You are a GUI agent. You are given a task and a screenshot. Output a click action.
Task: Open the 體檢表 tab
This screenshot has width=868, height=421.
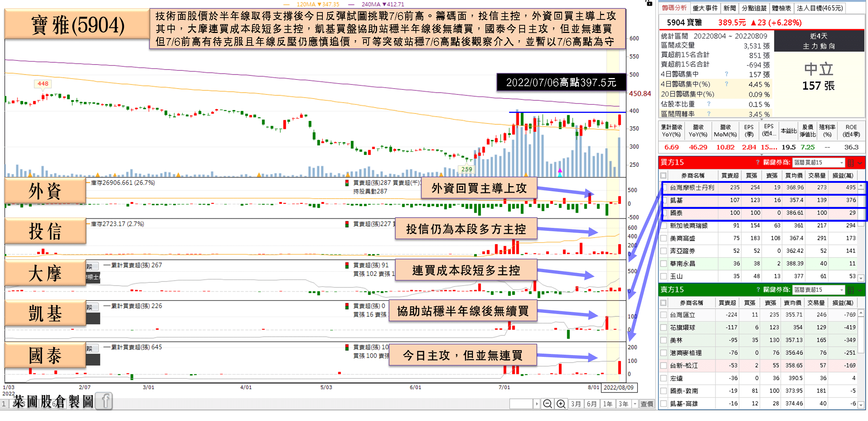781,8
